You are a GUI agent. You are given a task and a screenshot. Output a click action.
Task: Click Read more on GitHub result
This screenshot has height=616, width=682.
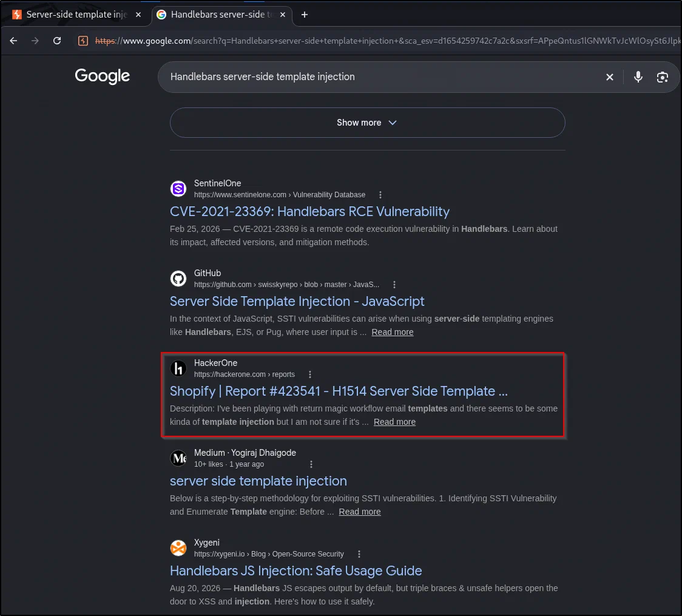(x=393, y=332)
